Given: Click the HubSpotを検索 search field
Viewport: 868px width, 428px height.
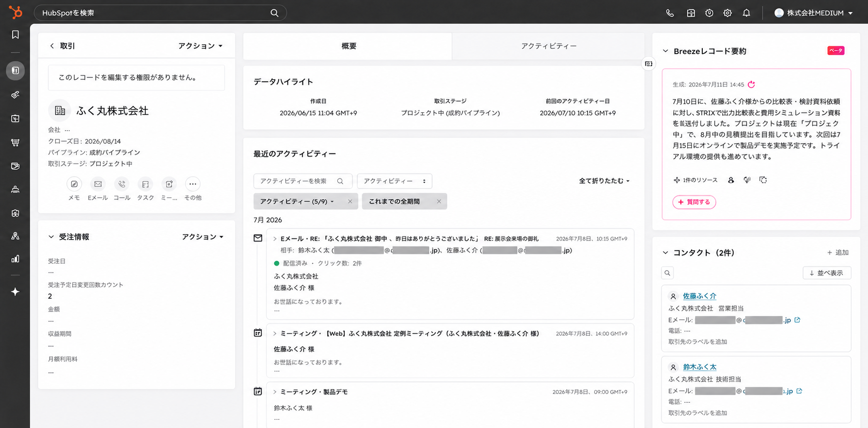Looking at the screenshot, I should pyautogui.click(x=160, y=13).
